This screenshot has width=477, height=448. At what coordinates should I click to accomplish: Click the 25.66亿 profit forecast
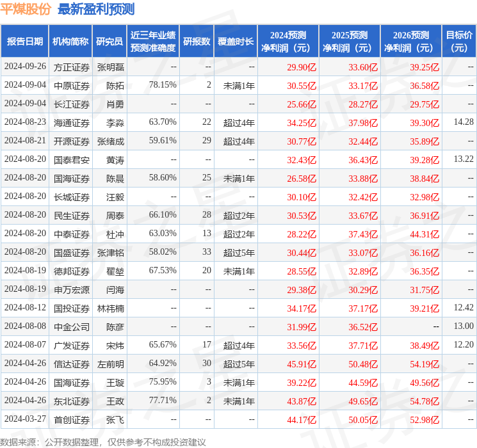pyautogui.click(x=302, y=104)
